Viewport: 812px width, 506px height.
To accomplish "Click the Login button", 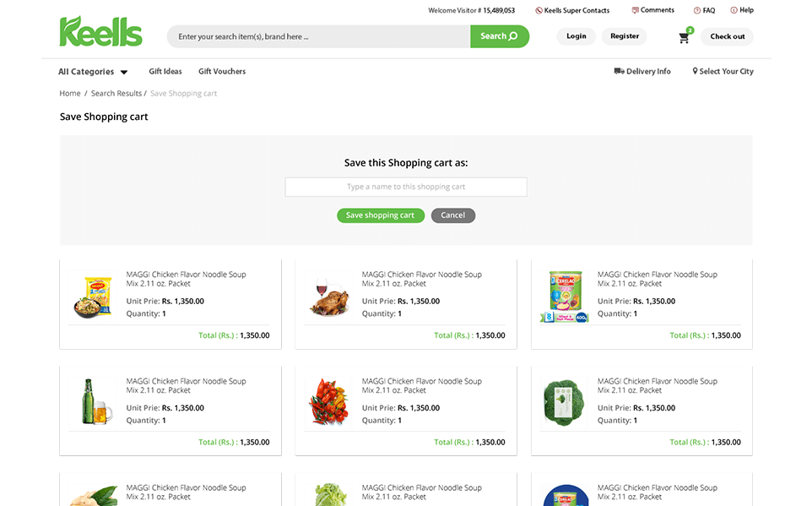I will (x=577, y=36).
